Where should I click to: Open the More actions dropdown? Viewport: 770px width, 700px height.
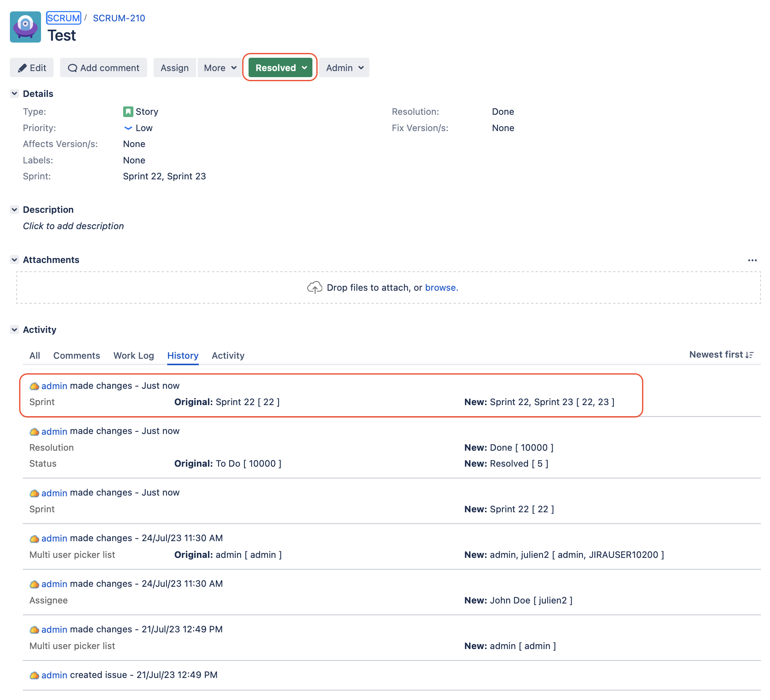coord(220,68)
